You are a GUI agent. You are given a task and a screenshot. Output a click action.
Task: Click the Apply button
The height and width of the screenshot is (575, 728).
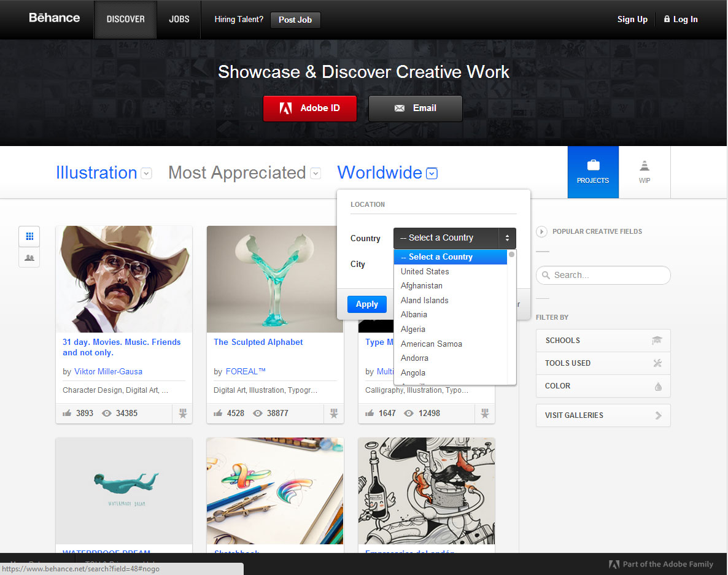366,304
